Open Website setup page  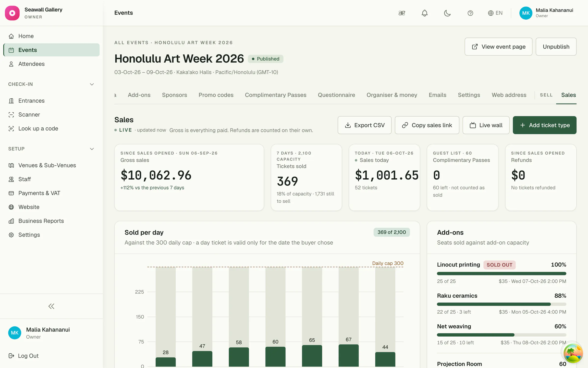[51, 207]
